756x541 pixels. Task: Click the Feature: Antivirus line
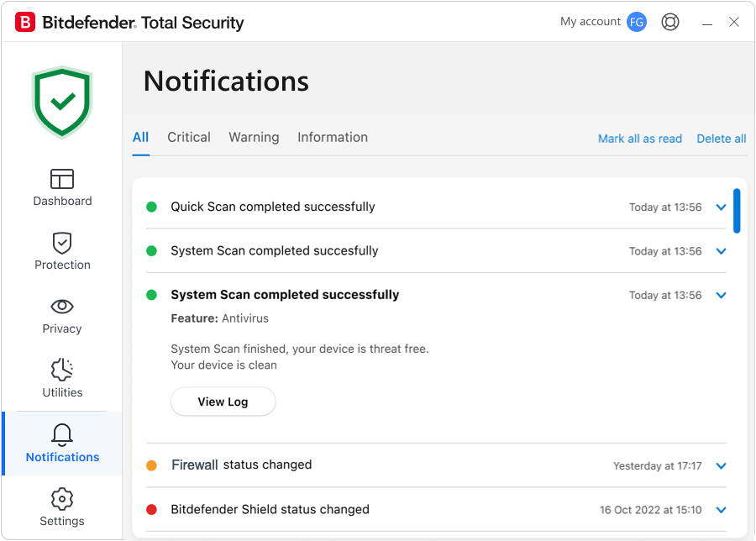click(x=220, y=318)
